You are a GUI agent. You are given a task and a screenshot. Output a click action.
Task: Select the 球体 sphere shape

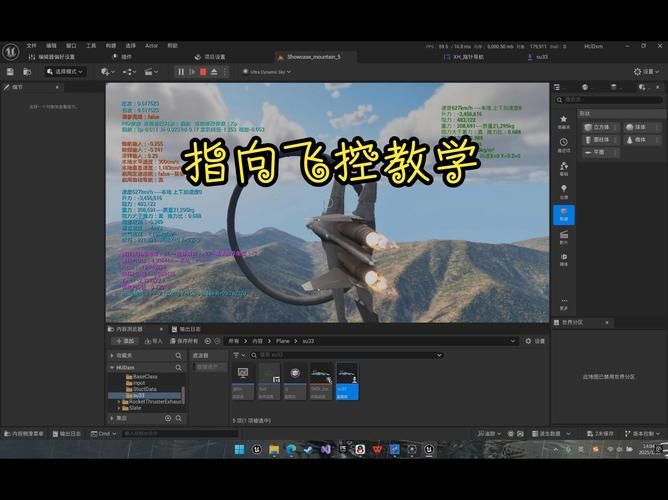[x=642, y=127]
